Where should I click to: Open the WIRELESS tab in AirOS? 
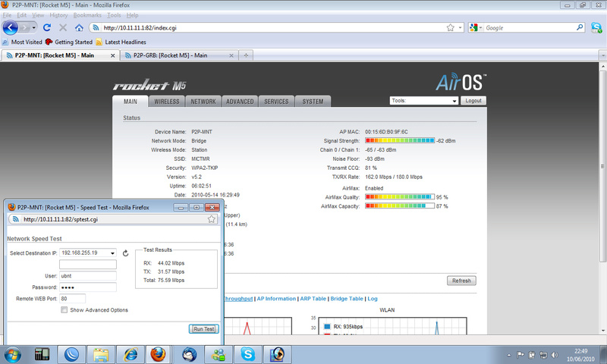(x=167, y=102)
